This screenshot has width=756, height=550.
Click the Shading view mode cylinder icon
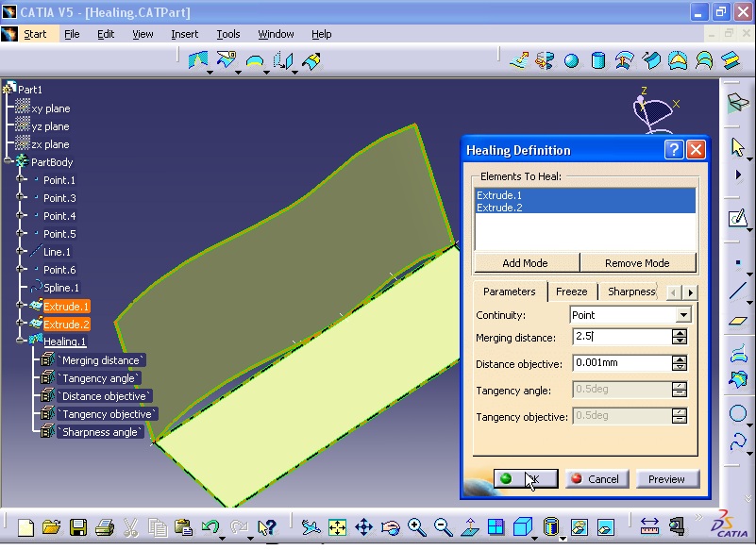pos(550,526)
